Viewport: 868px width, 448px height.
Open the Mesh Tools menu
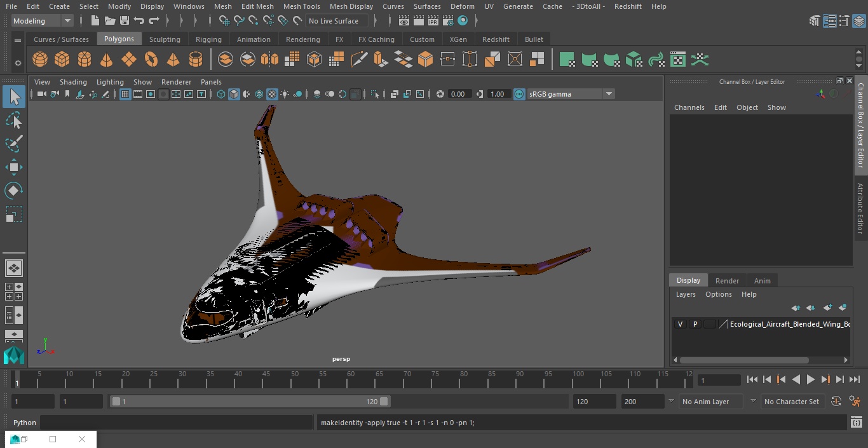click(x=301, y=6)
